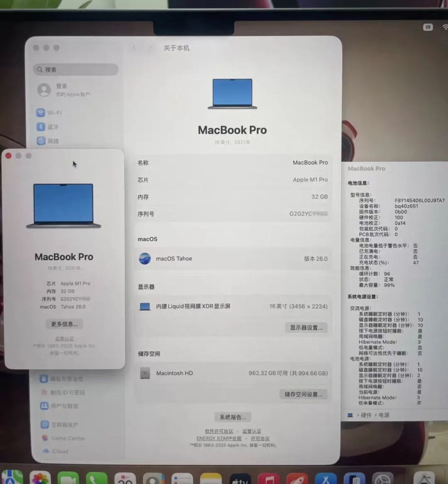Open 储存空间设置 settings
The width and height of the screenshot is (448, 484).
pyautogui.click(x=304, y=394)
